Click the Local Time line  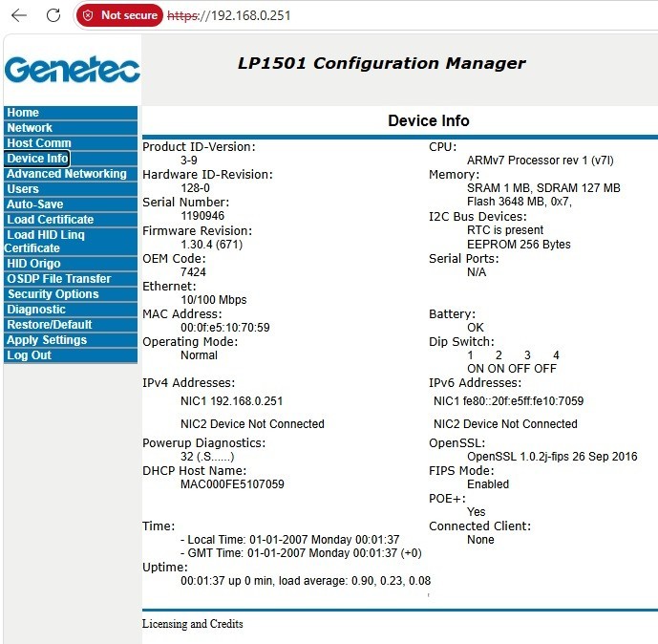[x=290, y=540]
